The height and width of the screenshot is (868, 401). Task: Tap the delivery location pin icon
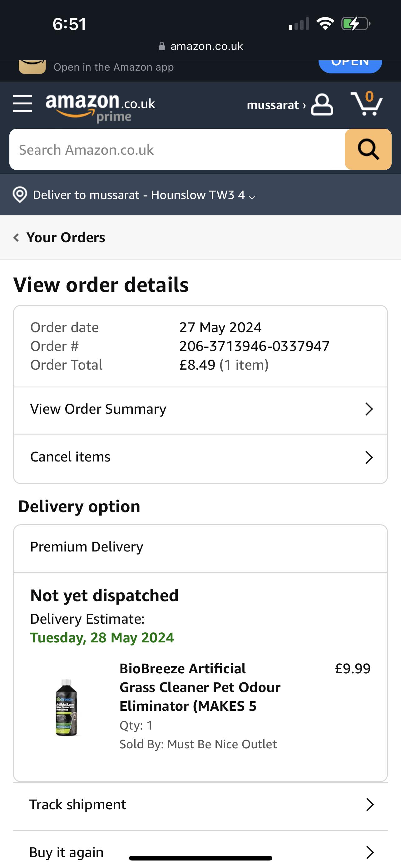[20, 195]
